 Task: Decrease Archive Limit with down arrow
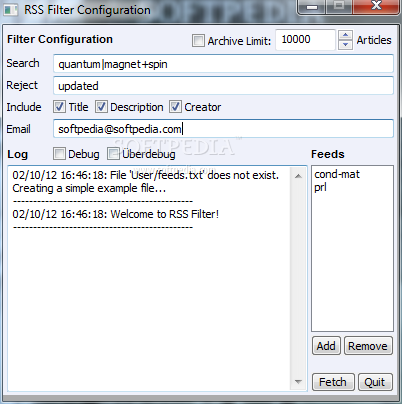(345, 45)
